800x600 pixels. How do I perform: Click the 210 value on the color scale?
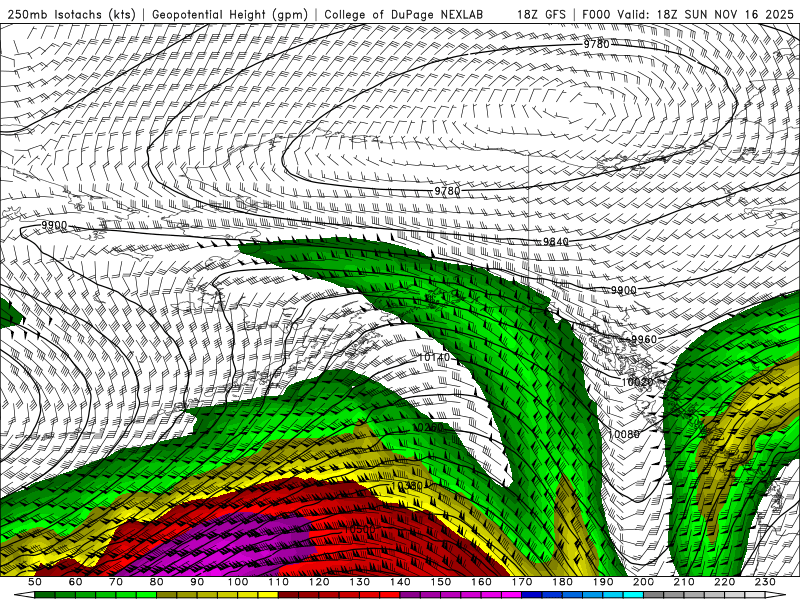pos(684,582)
